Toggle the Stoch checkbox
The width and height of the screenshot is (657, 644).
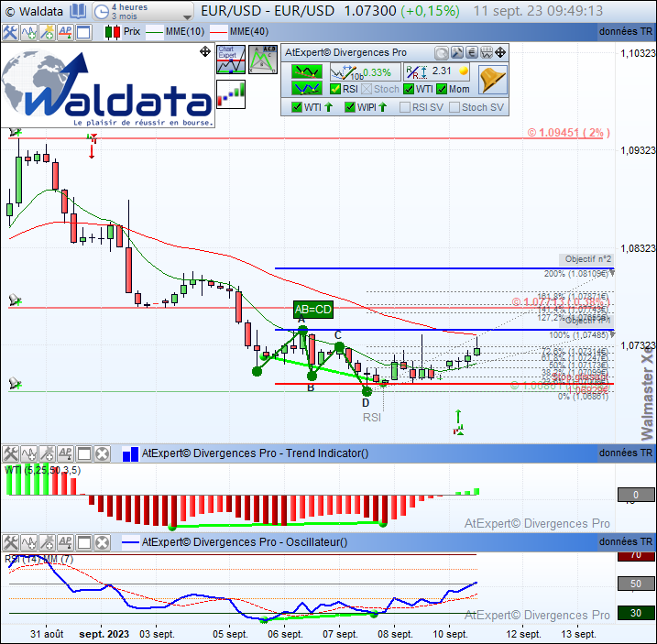tap(367, 89)
